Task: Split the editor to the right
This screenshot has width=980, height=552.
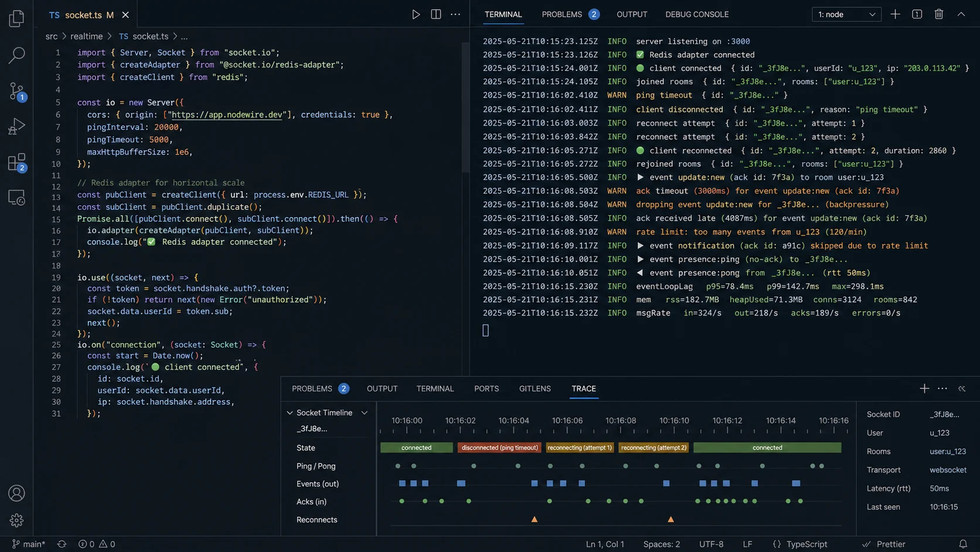Action: (x=435, y=14)
